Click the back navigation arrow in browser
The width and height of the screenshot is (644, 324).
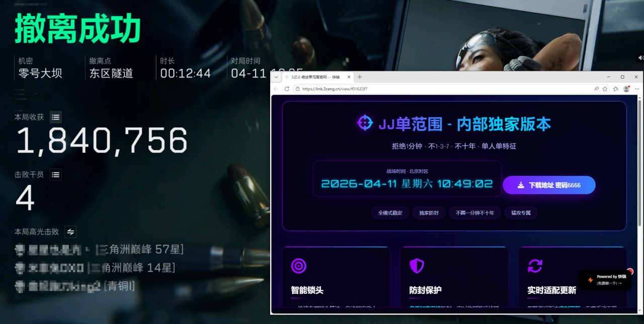pyautogui.click(x=276, y=88)
